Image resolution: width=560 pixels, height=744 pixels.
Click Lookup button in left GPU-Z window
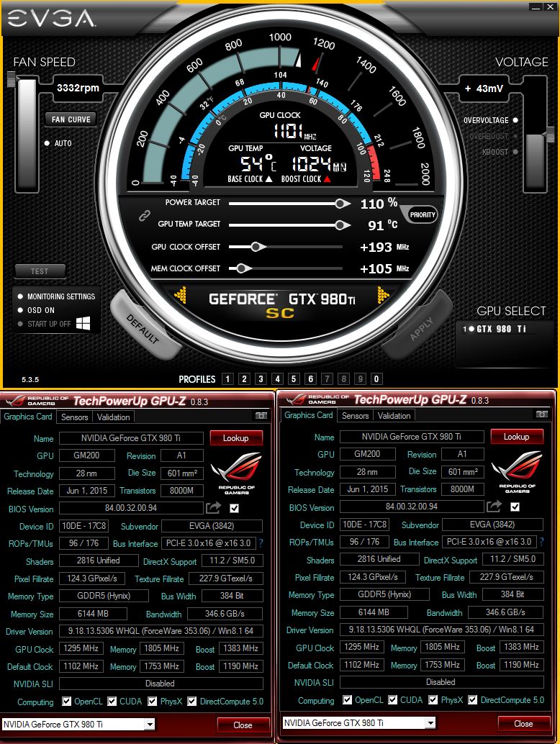coord(236,438)
